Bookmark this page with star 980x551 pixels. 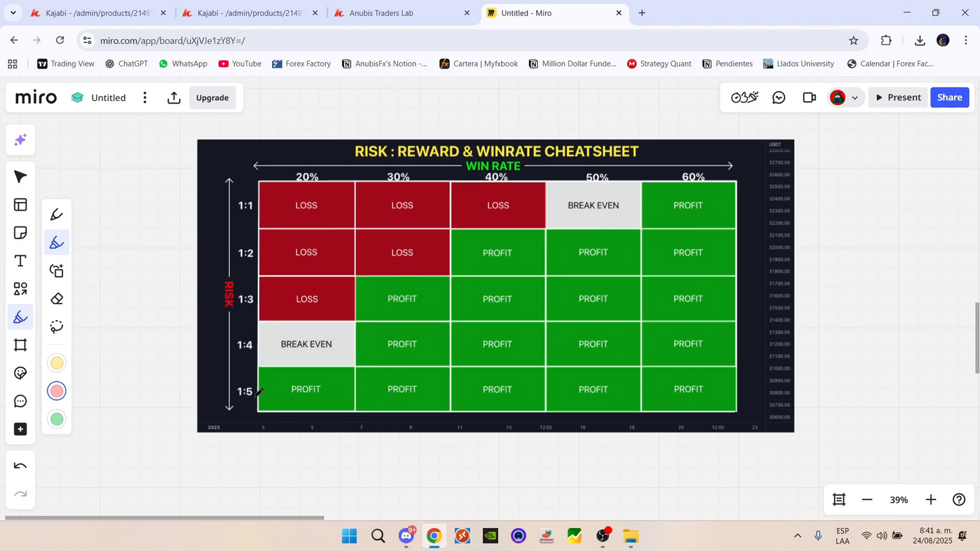point(853,41)
